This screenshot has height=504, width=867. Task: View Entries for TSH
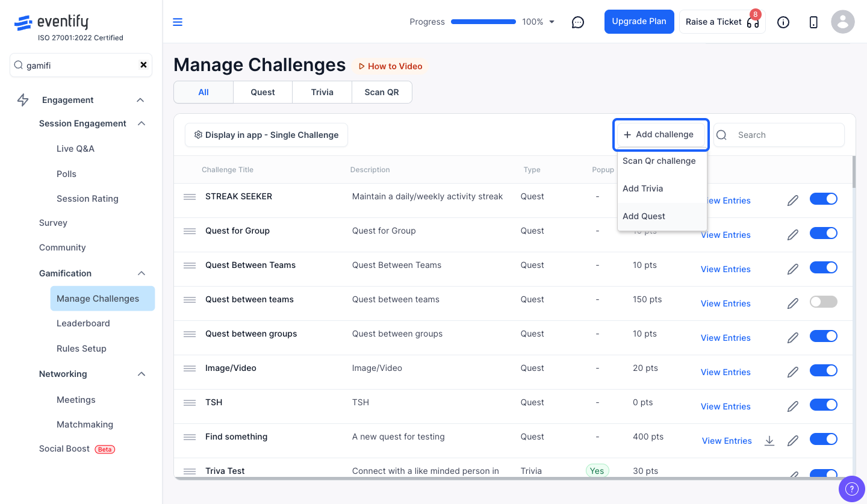726,406
